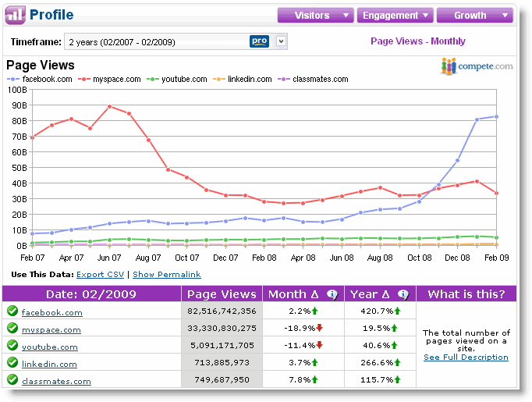Open the Growth dropdown menu

coord(474,16)
